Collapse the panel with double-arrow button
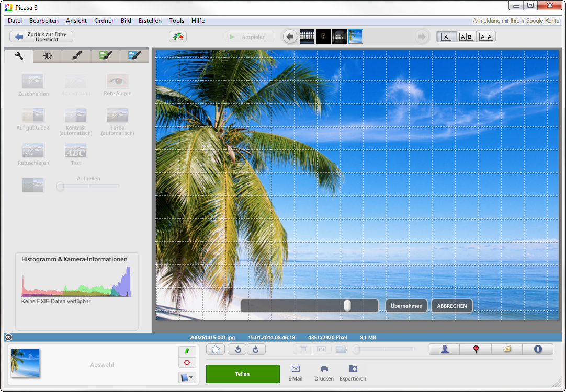 [x=8, y=337]
